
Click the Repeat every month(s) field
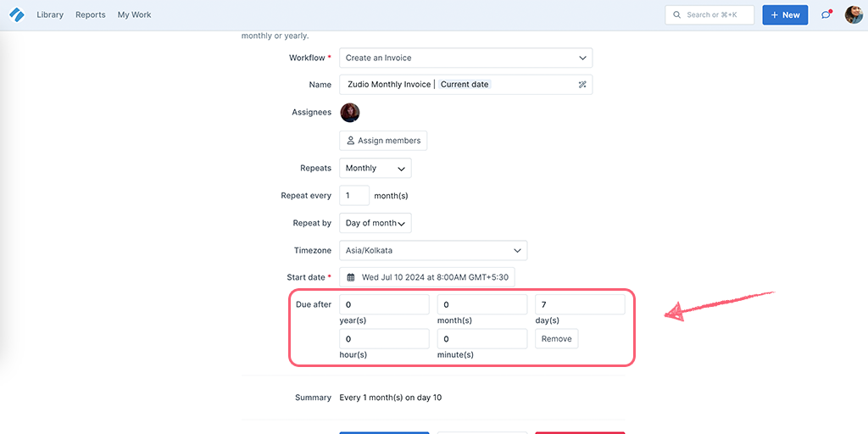coord(353,196)
